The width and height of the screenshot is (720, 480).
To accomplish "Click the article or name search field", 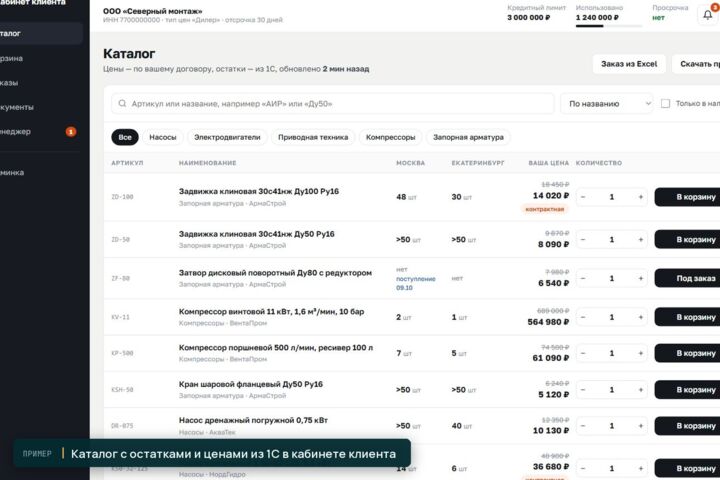I will (x=332, y=104).
